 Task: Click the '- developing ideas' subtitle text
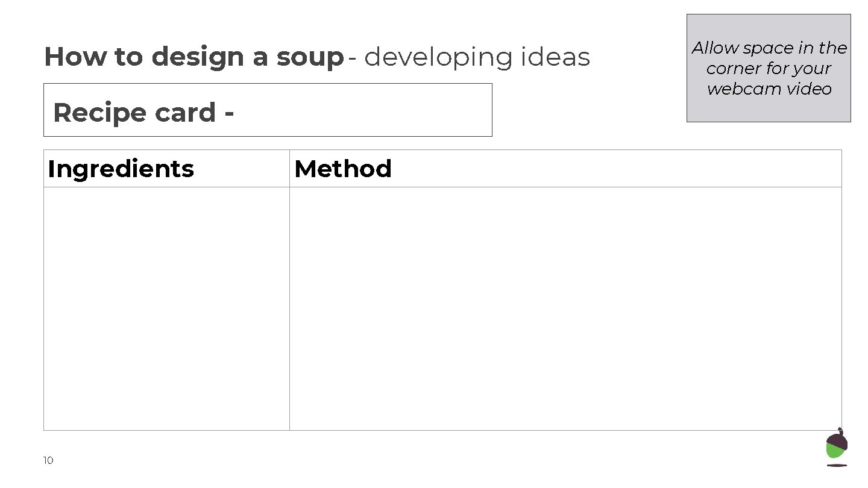(470, 57)
